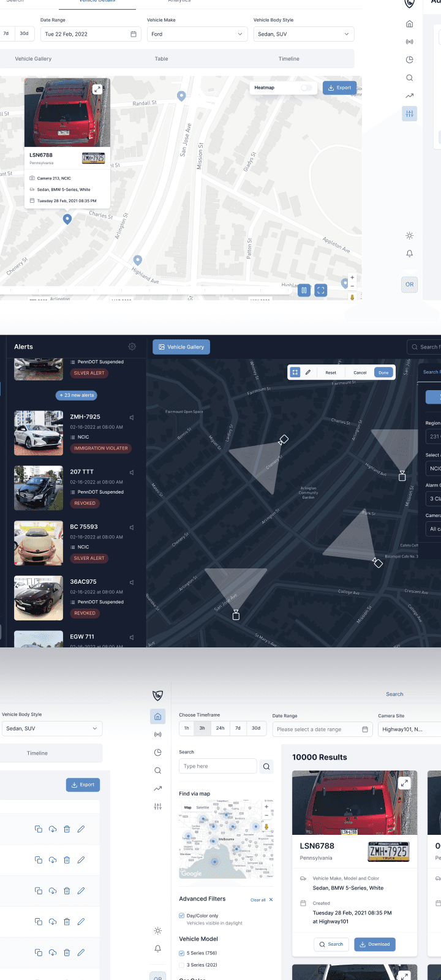Screen dimensions: 441x980
Task: Open Timeline tab above the bottom Export button
Action: (x=37, y=753)
